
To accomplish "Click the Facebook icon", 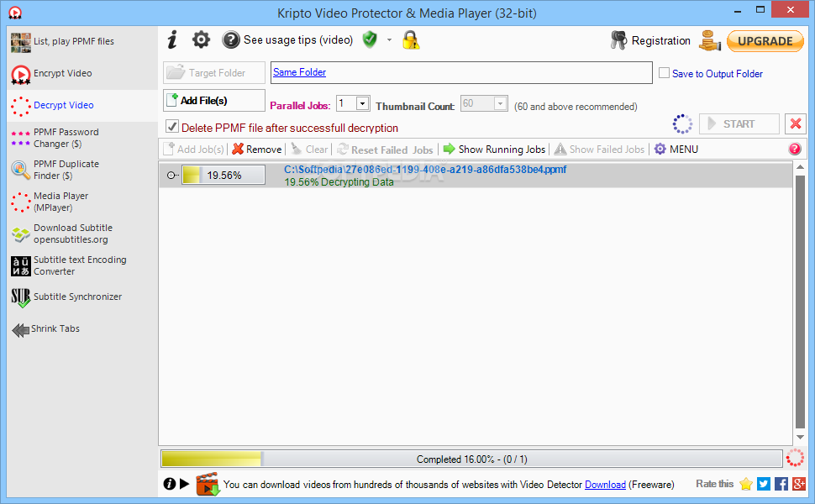I will click(x=781, y=484).
